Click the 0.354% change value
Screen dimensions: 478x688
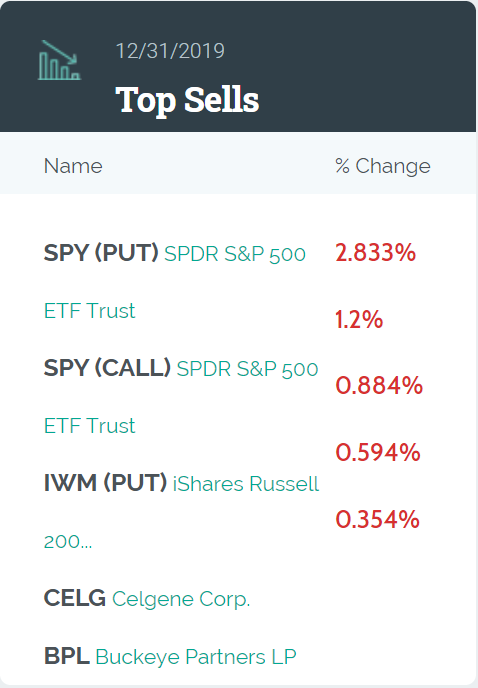pyautogui.click(x=377, y=519)
